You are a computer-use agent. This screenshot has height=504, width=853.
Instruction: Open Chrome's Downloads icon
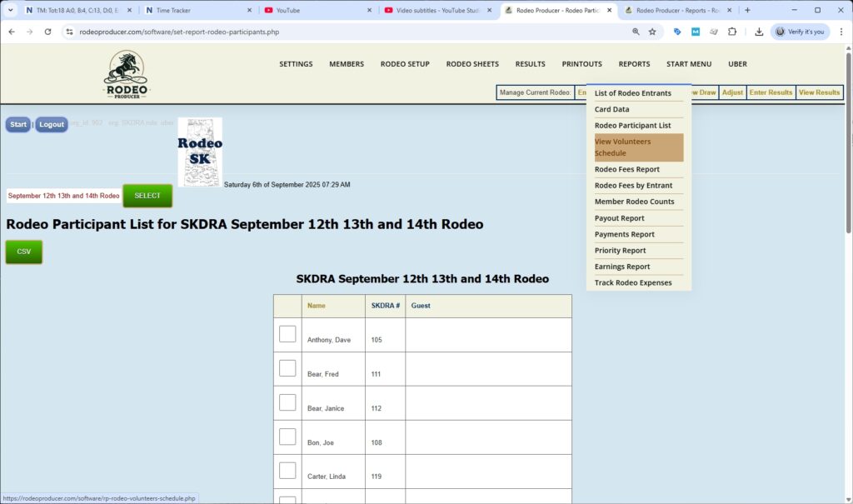pos(759,31)
